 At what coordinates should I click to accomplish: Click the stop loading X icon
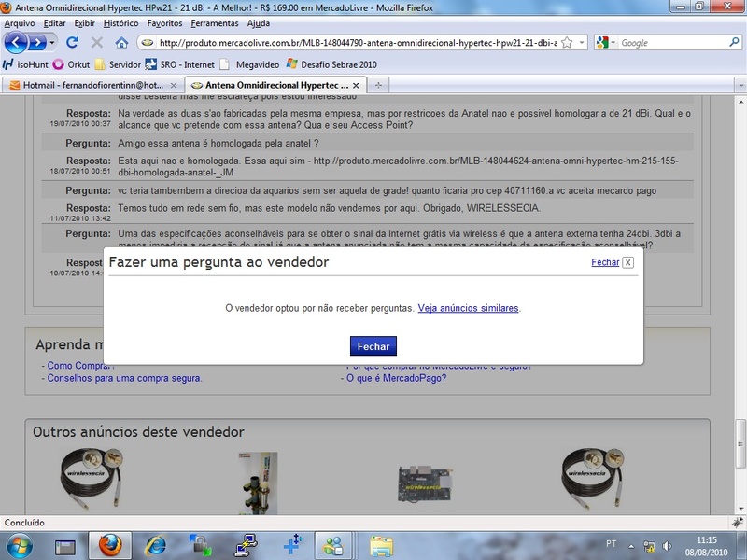coord(97,42)
